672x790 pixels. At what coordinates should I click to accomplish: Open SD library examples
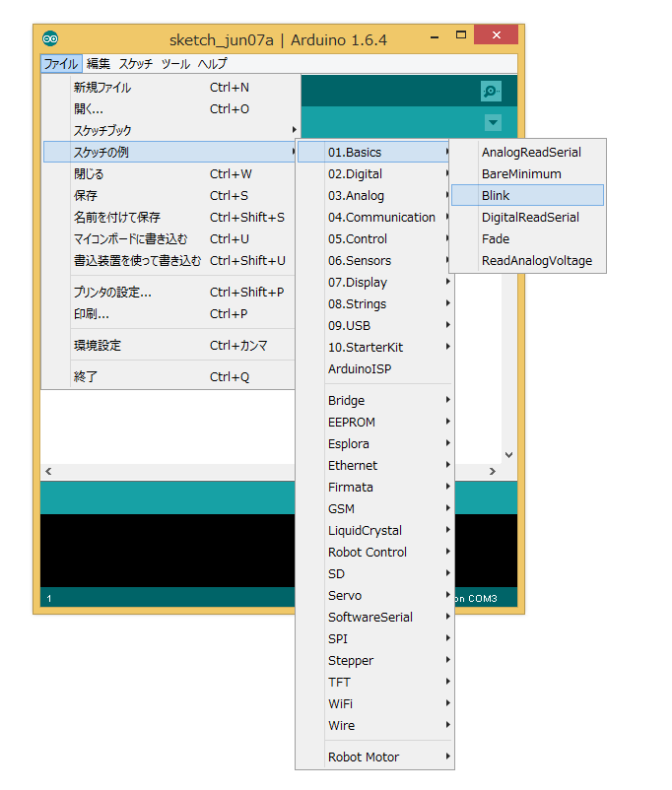[x=375, y=574]
